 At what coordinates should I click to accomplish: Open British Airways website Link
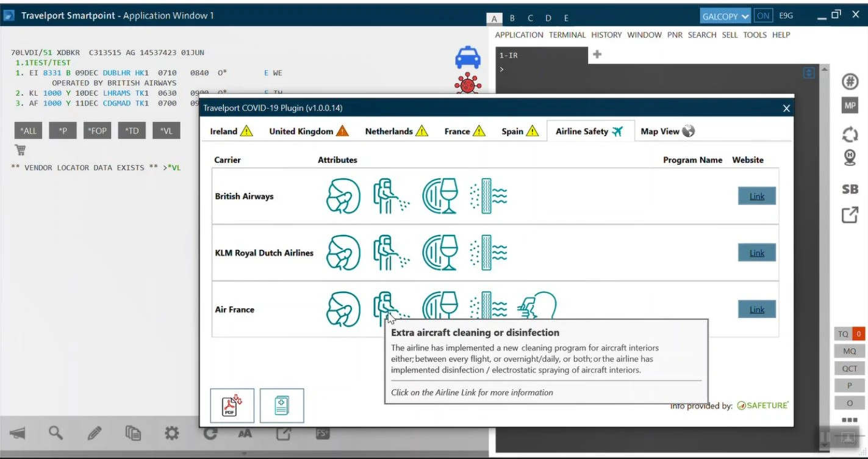757,197
